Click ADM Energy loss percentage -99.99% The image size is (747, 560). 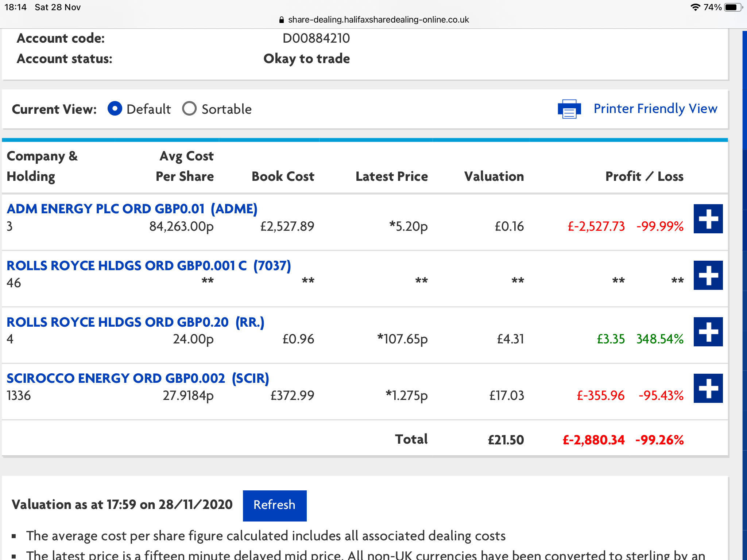(660, 226)
